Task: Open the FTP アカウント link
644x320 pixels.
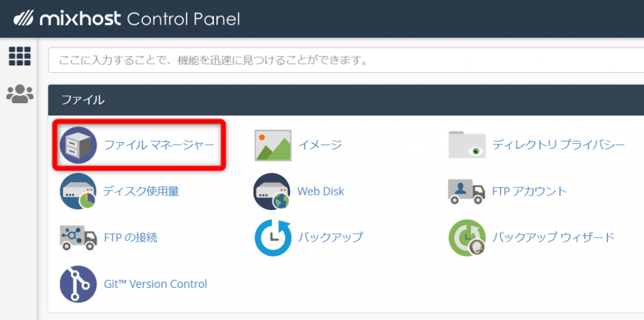Action: (530, 191)
